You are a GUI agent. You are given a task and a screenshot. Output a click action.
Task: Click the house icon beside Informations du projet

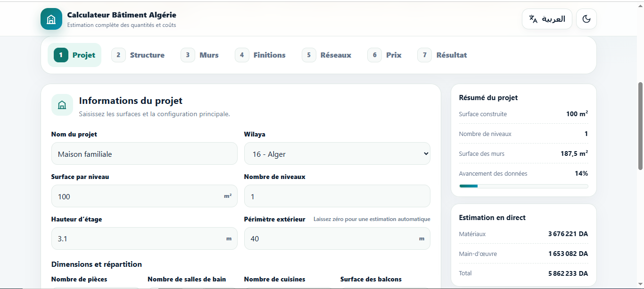(x=62, y=105)
